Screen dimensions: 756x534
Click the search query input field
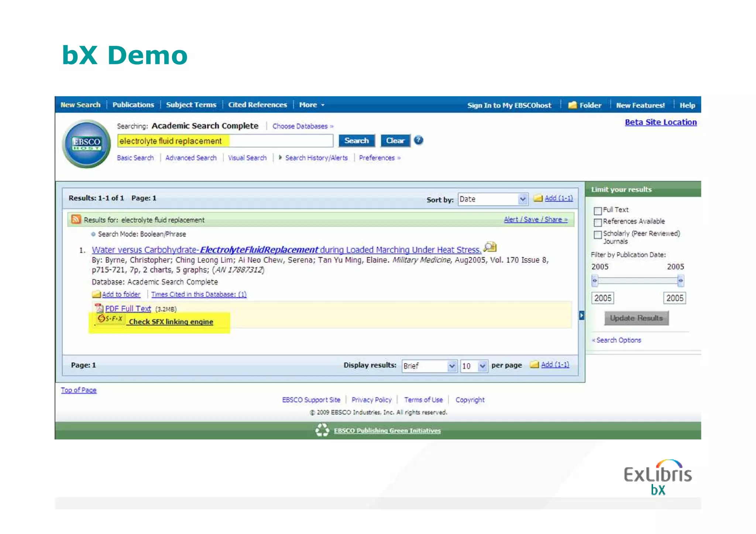225,141
